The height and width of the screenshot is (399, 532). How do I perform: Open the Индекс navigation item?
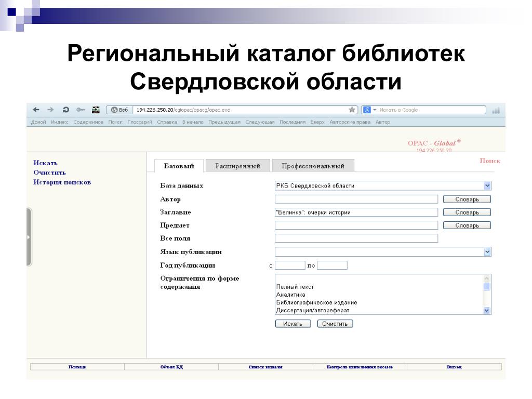(x=60, y=122)
